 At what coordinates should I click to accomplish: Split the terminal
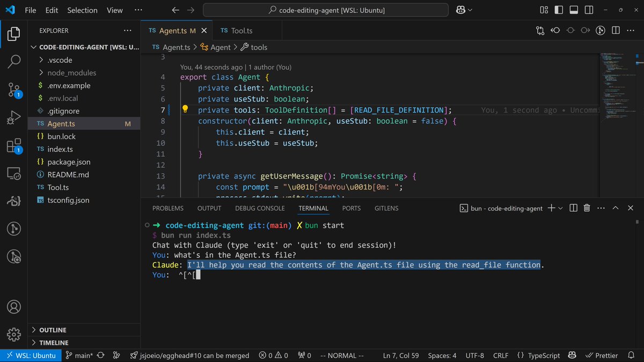pos(573,208)
